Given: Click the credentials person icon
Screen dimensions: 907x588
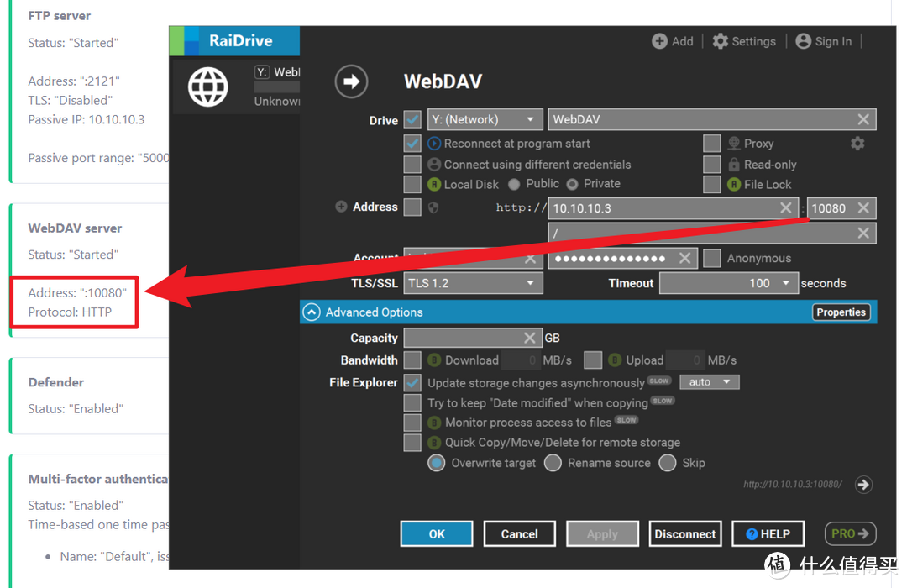Looking at the screenshot, I should click(x=434, y=165).
